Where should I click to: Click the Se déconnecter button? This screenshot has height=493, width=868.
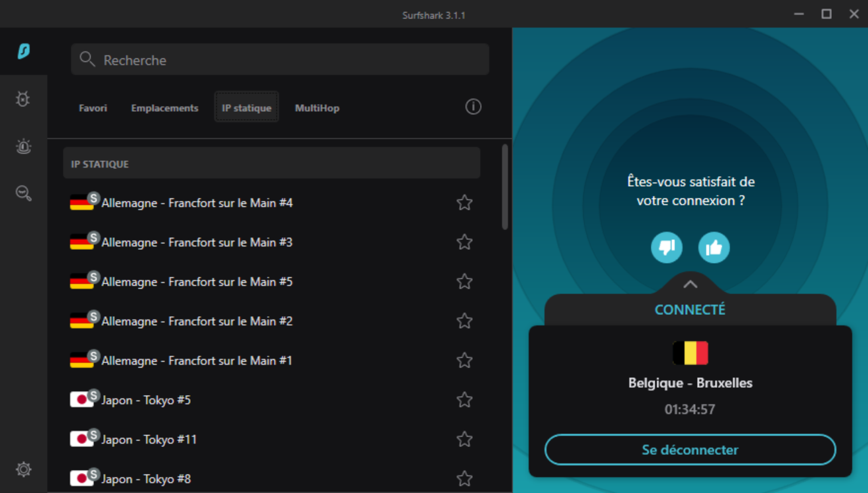690,450
